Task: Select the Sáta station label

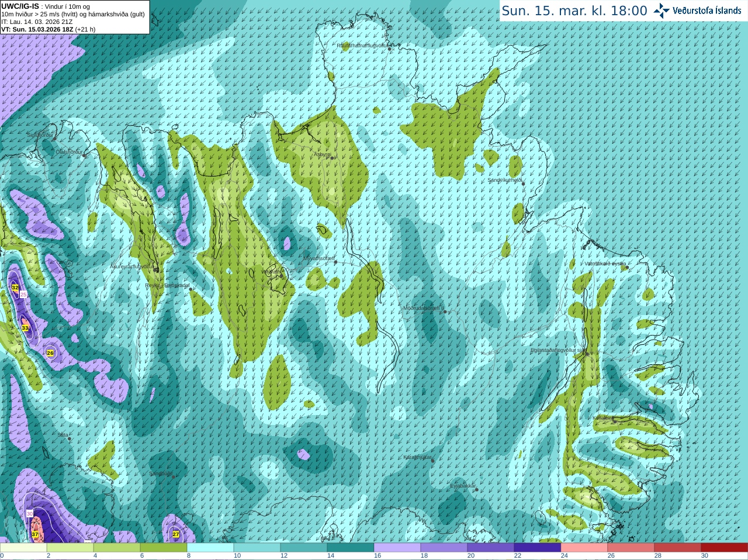Action: click(63, 435)
